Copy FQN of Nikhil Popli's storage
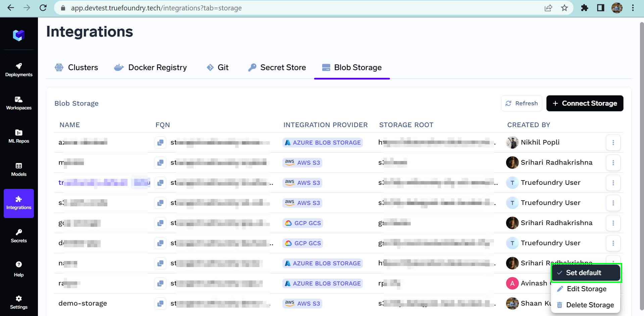644x316 pixels. 160,143
